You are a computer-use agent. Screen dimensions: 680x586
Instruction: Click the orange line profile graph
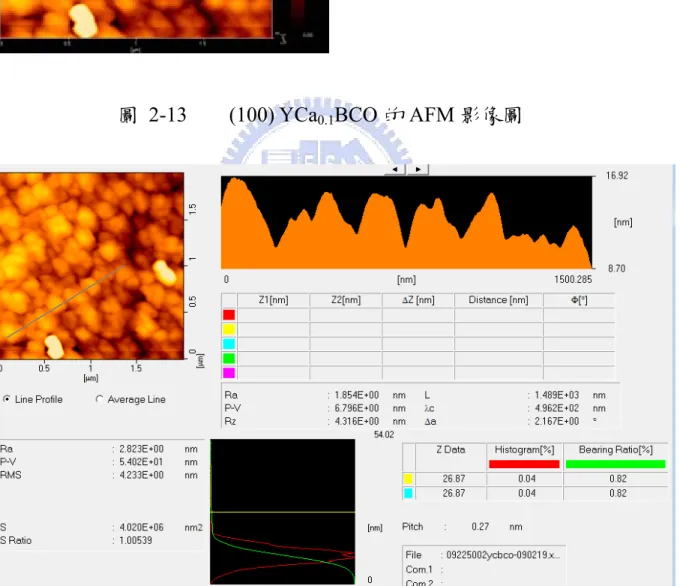coord(406,223)
